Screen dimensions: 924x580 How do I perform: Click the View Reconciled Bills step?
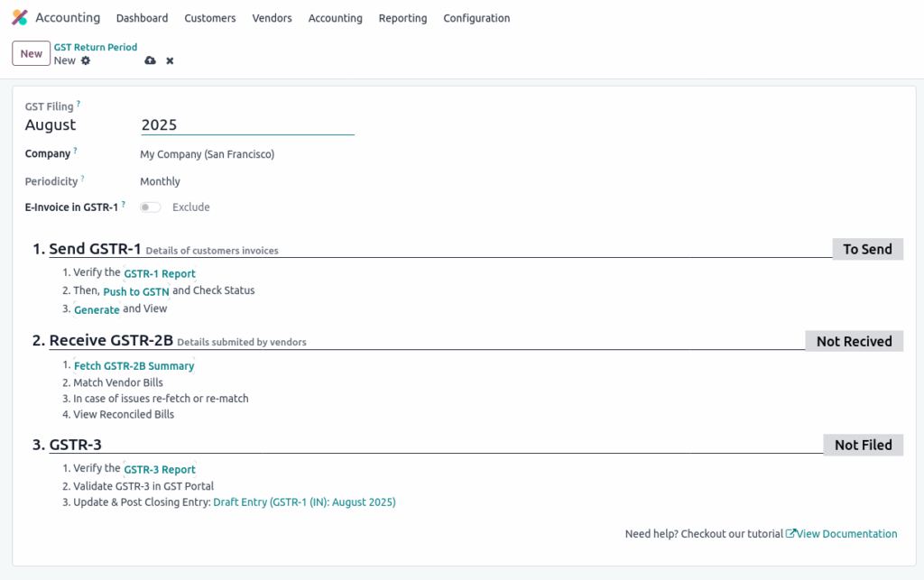pyautogui.click(x=124, y=414)
